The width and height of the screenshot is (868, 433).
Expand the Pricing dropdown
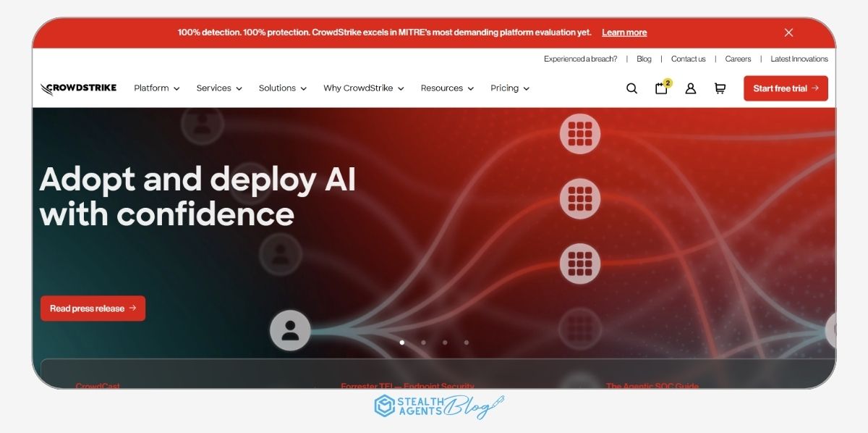(509, 88)
